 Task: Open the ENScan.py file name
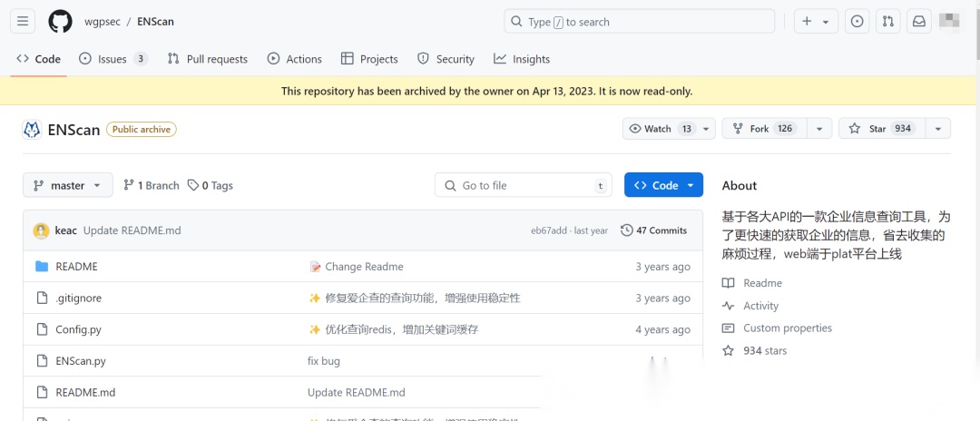tap(81, 361)
